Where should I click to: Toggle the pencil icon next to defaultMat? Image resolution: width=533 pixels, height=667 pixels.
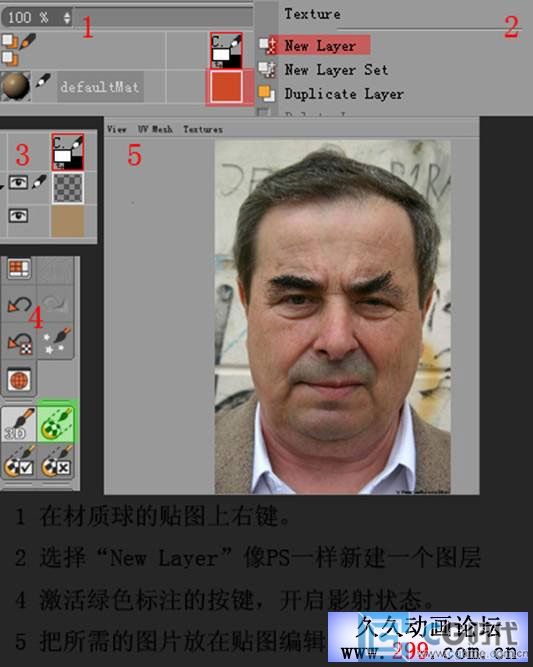[x=43, y=80]
